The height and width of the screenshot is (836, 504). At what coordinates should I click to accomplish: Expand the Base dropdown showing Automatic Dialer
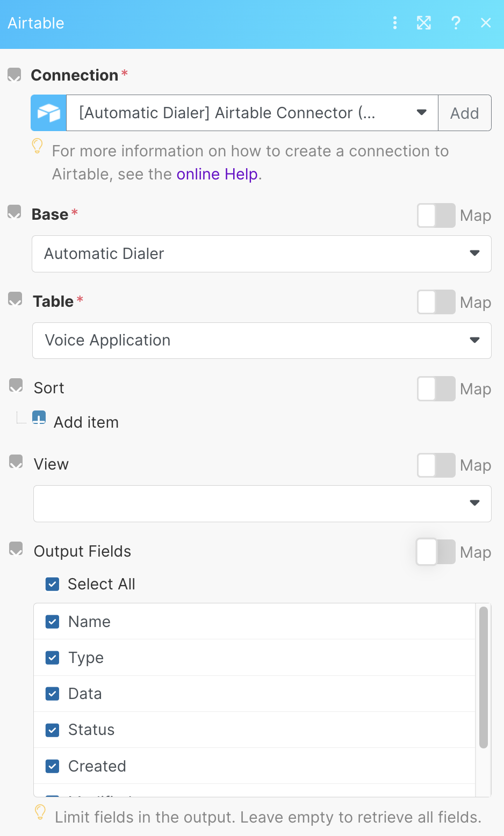261,254
